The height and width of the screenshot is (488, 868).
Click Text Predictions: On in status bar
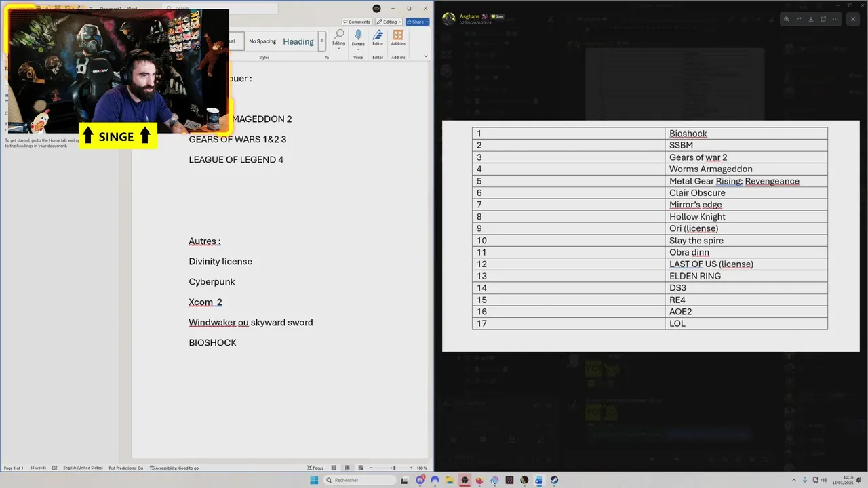click(125, 468)
